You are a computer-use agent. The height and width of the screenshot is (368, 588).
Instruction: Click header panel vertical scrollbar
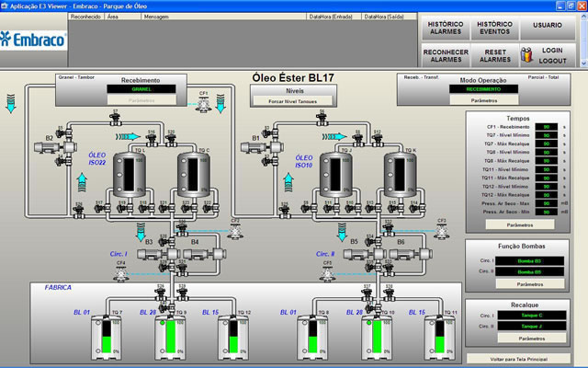584,39
